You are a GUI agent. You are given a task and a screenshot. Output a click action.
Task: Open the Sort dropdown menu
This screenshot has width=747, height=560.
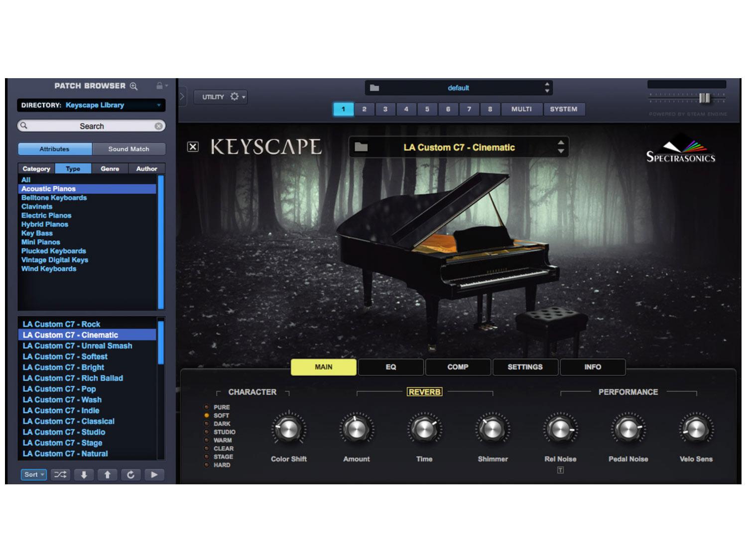[x=34, y=475]
